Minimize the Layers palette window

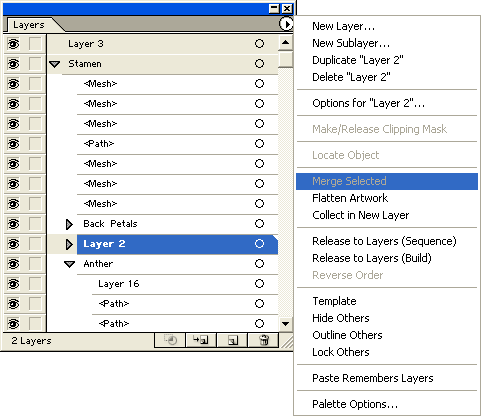click(274, 8)
